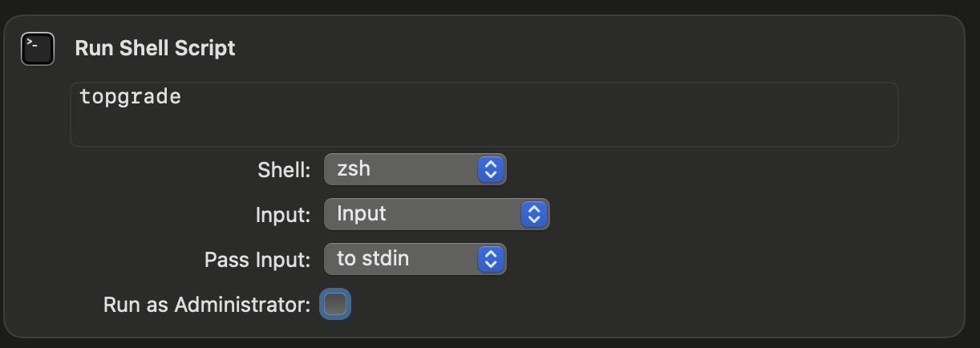Click blue chevron arrows on Pass Input popup
980x348 pixels.
(x=491, y=259)
